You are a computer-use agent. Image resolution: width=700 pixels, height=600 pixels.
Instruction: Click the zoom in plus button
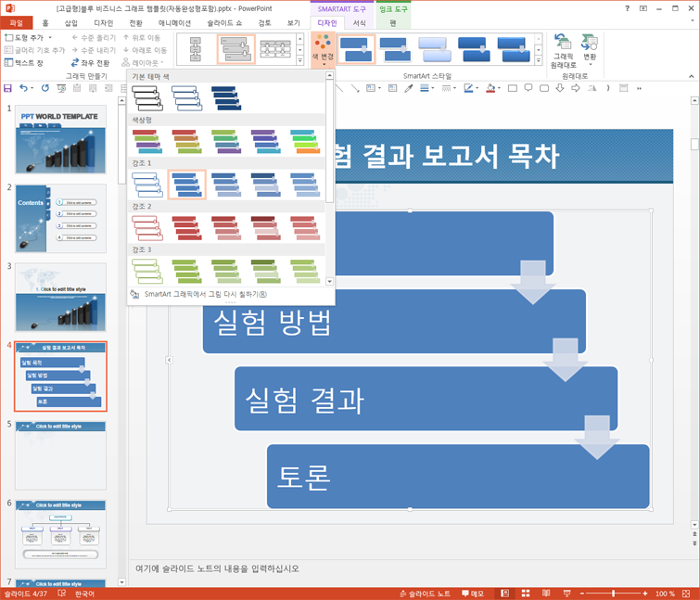[645, 594]
